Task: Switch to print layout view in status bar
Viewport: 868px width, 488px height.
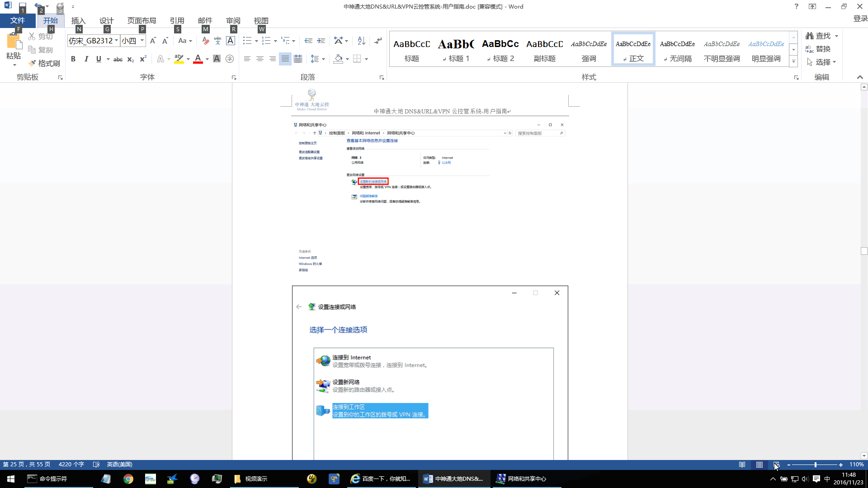Action: [759, 465]
